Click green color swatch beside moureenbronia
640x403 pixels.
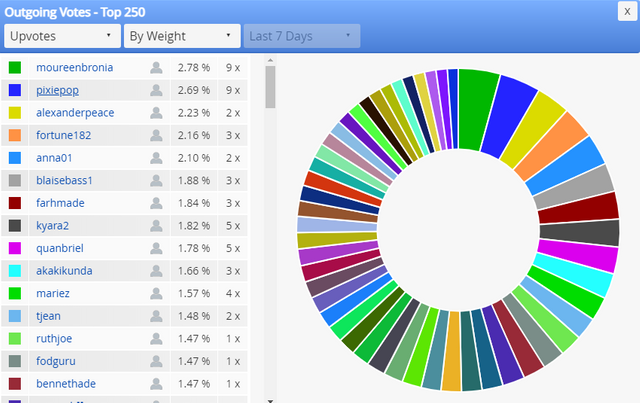coord(15,68)
